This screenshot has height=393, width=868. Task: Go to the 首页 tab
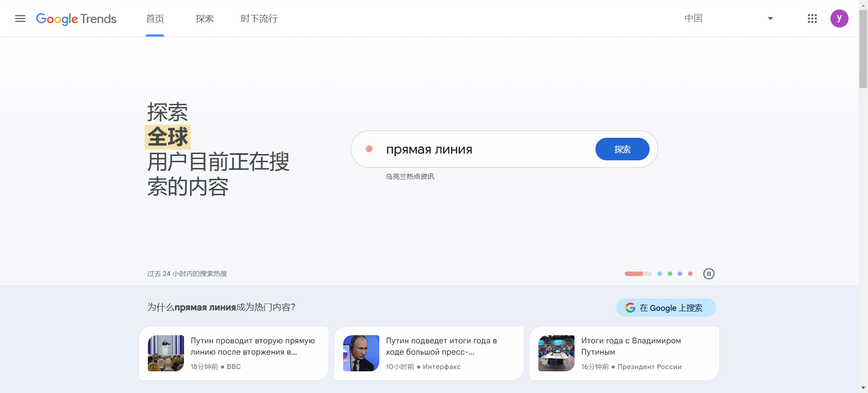point(155,19)
